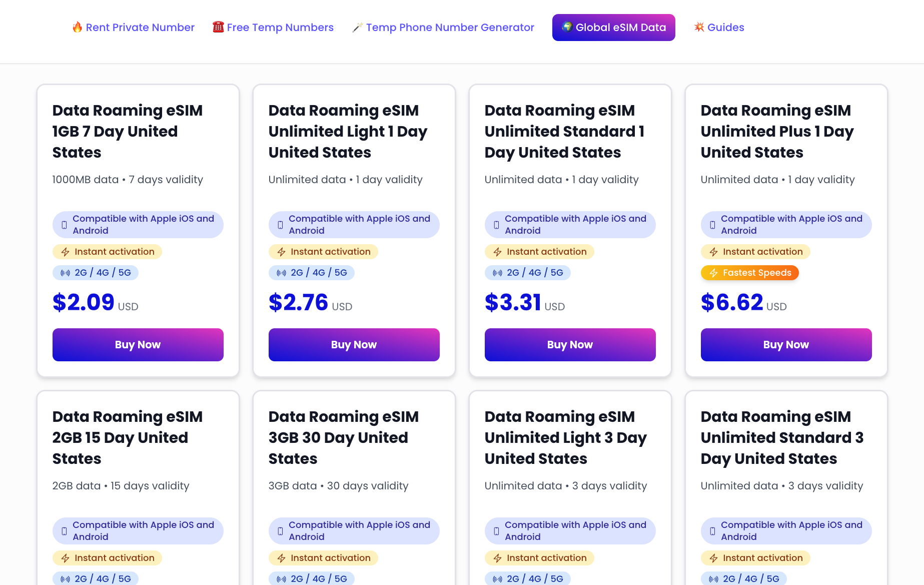Viewport: 924px width, 585px height.
Task: Click the magic wand icon in the navigation
Action: [357, 28]
